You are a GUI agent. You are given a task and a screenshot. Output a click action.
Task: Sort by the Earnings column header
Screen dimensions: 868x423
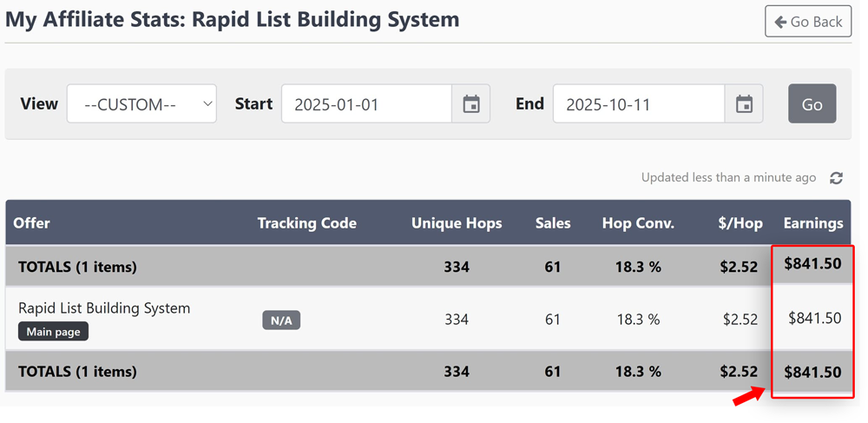(813, 223)
